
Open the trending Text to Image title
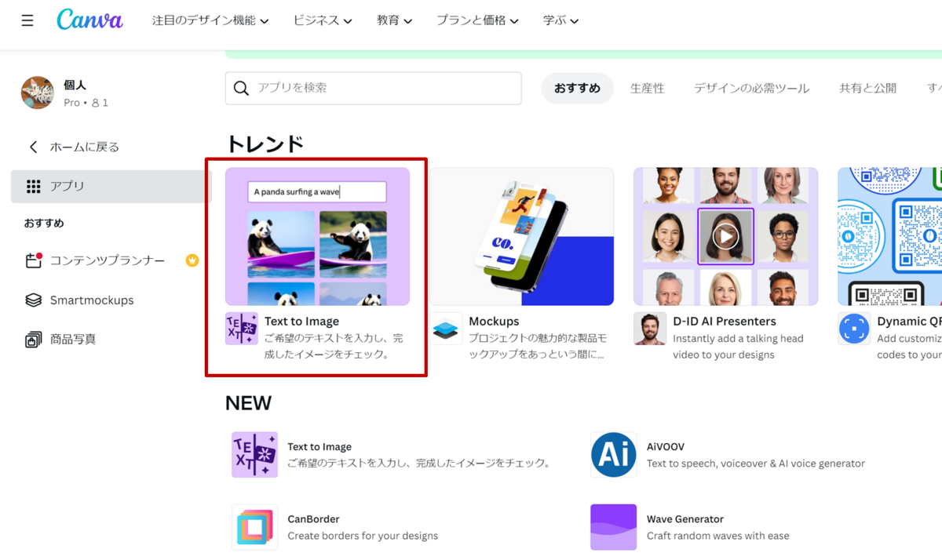point(301,322)
